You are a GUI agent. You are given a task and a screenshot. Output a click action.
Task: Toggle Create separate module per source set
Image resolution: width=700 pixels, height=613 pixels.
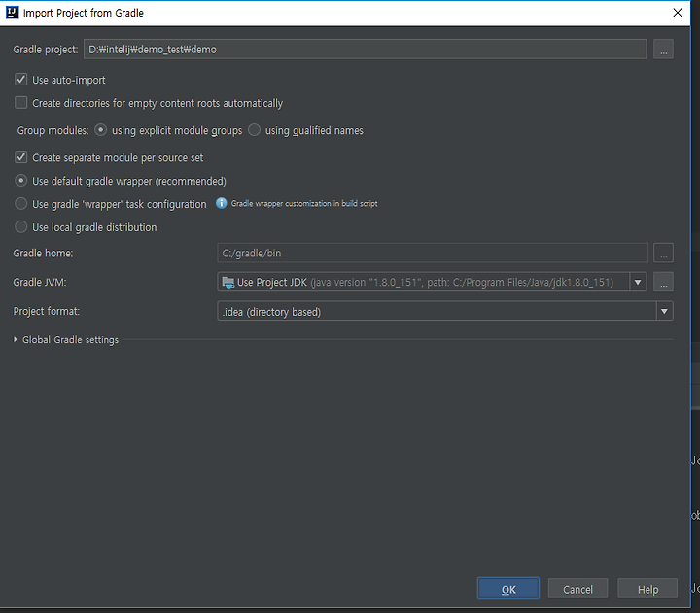coord(21,157)
